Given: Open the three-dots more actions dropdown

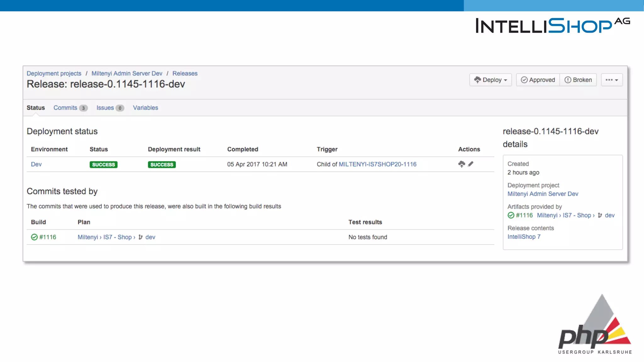Looking at the screenshot, I should 612,80.
